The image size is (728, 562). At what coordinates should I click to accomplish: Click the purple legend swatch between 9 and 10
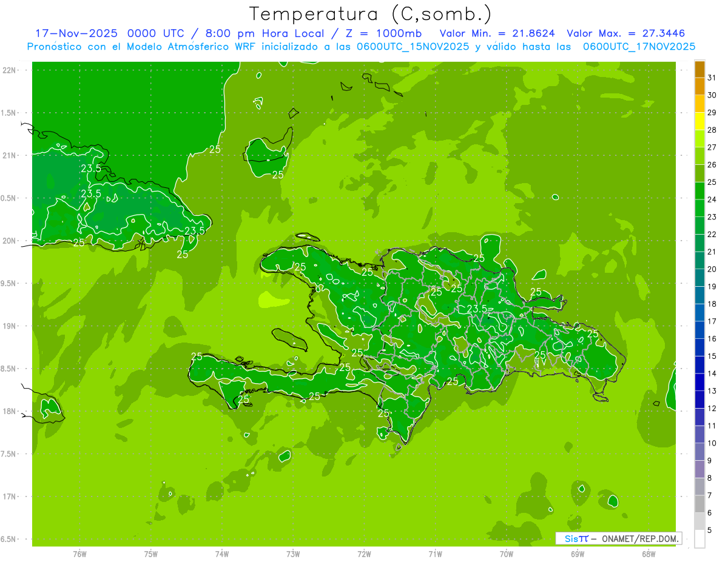tap(699, 452)
